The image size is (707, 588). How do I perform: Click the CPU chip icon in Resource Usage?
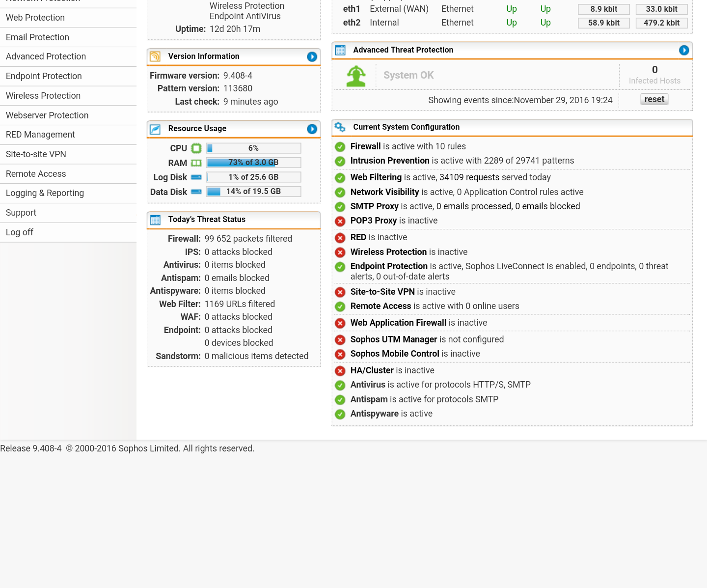pyautogui.click(x=196, y=148)
